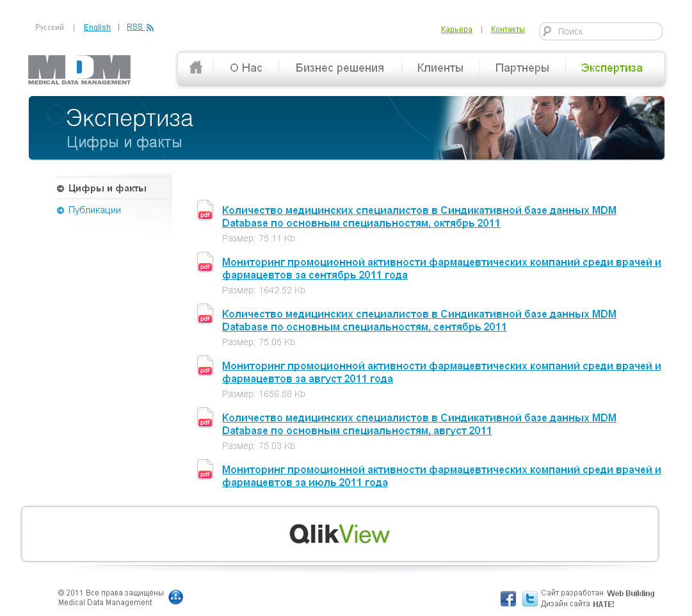Click PDF icon for August 2011 monitoring report
This screenshot has width=692, height=616.
205,366
